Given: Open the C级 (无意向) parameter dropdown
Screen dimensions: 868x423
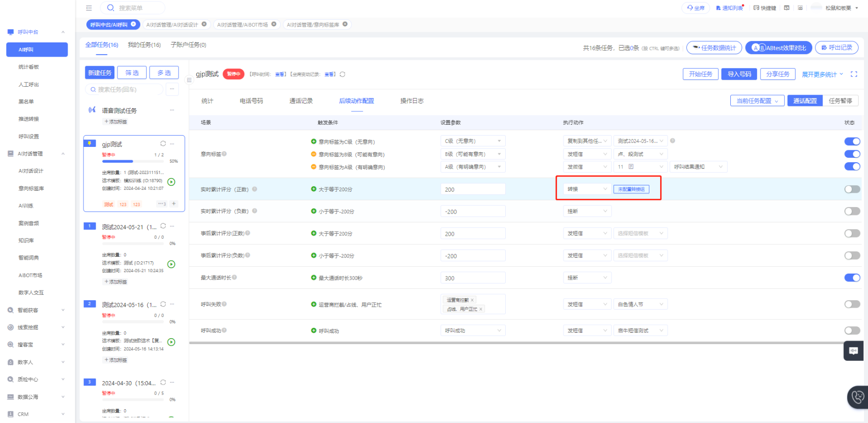Looking at the screenshot, I should coord(472,141).
